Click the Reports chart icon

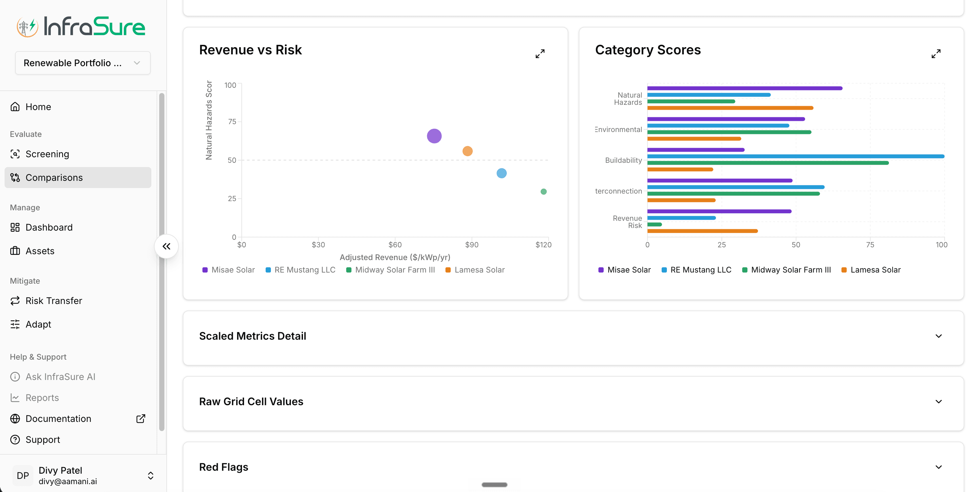15,398
